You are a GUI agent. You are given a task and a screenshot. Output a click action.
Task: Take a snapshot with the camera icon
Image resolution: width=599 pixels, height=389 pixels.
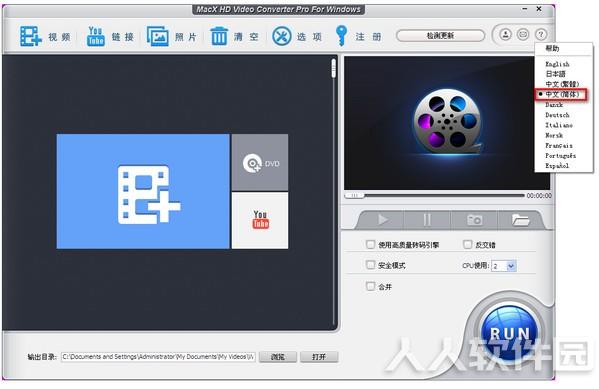pyautogui.click(x=474, y=220)
